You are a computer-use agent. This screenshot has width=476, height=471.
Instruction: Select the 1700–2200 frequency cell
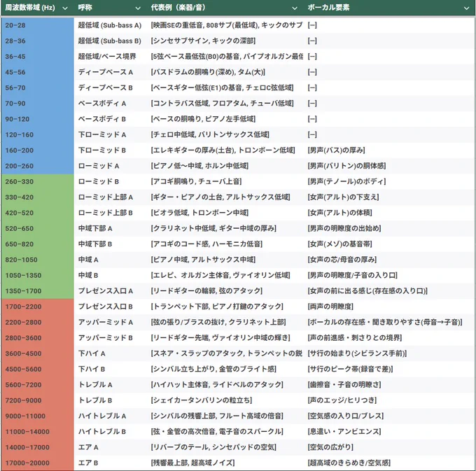pyautogui.click(x=38, y=307)
